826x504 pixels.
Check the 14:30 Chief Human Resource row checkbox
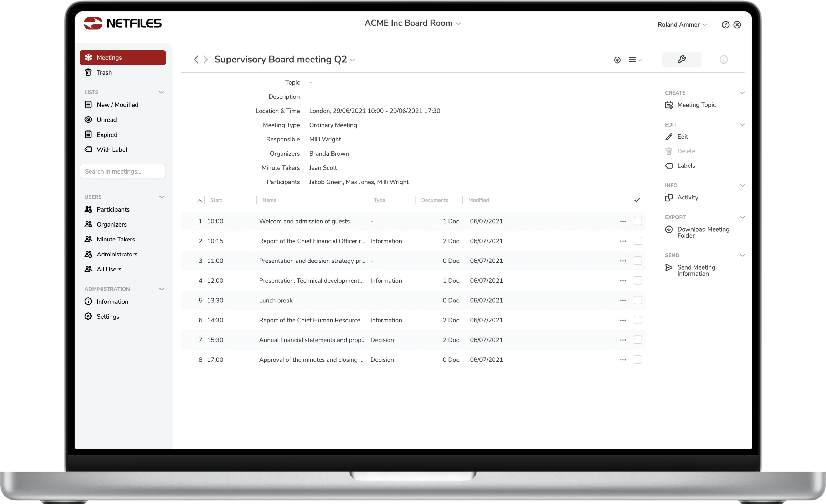pyautogui.click(x=638, y=320)
